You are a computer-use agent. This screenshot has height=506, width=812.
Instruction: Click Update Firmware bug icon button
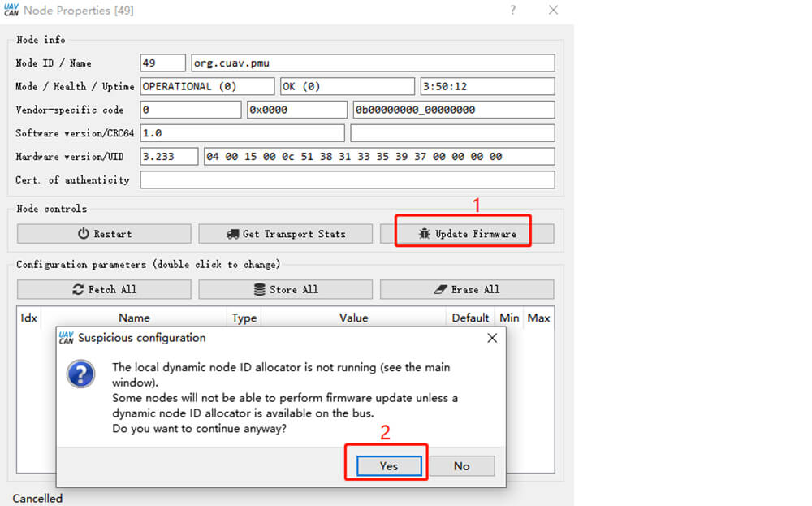tap(467, 234)
